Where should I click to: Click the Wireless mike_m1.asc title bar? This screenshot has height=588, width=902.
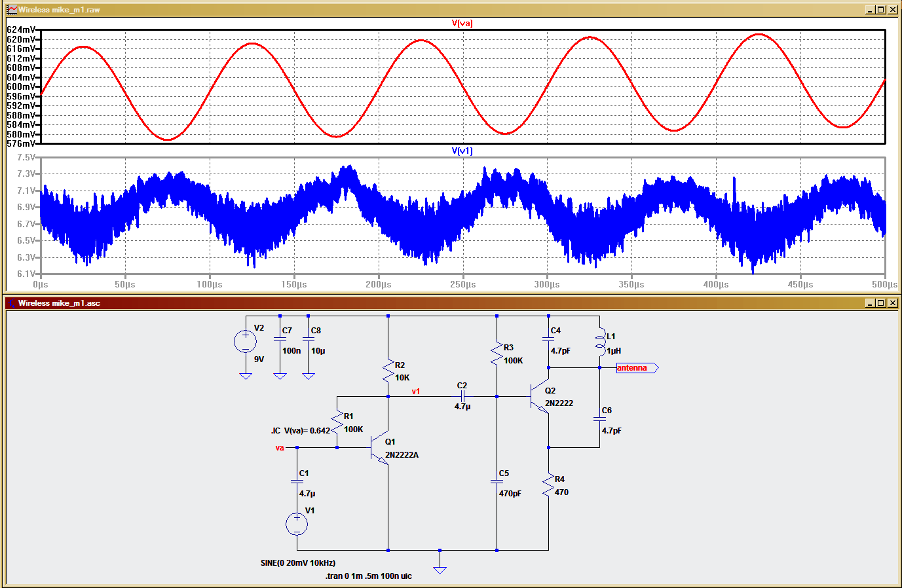pos(451,303)
